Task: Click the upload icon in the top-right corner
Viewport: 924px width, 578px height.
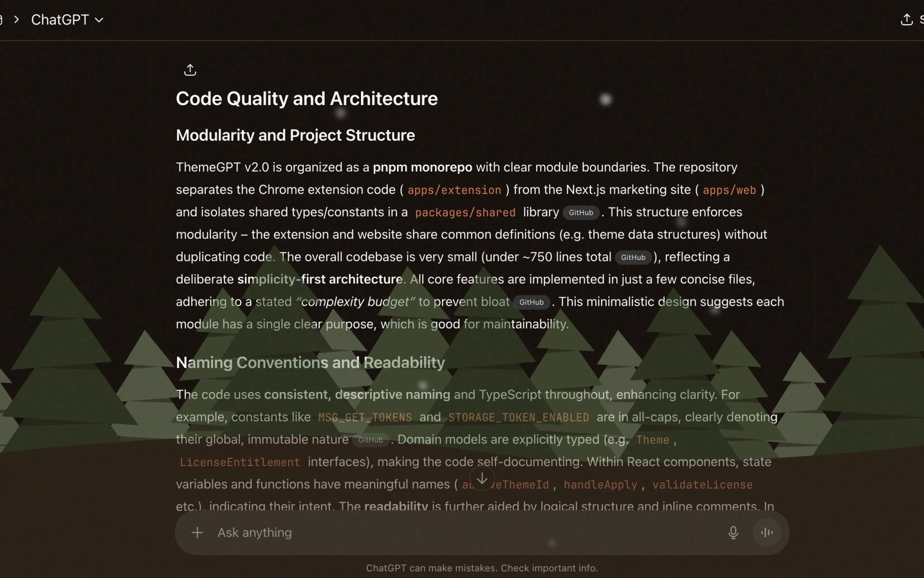Action: pyautogui.click(x=907, y=19)
